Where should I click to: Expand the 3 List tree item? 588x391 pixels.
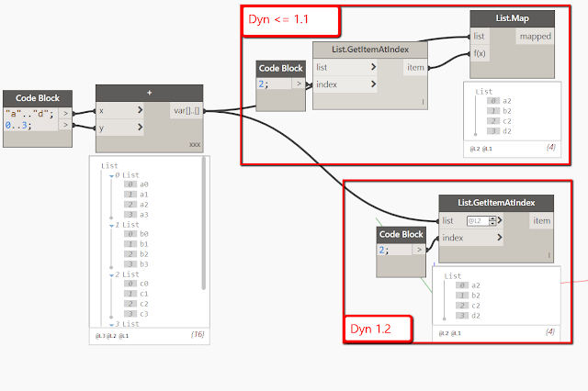tap(111, 325)
